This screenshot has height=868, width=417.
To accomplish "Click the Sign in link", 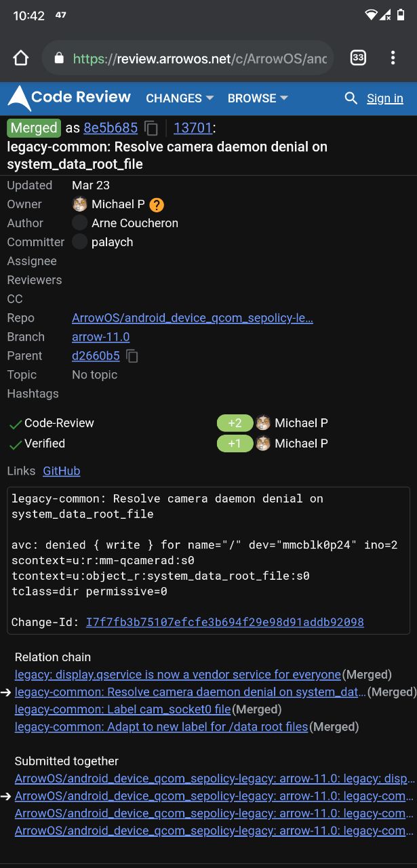I will 385,98.
